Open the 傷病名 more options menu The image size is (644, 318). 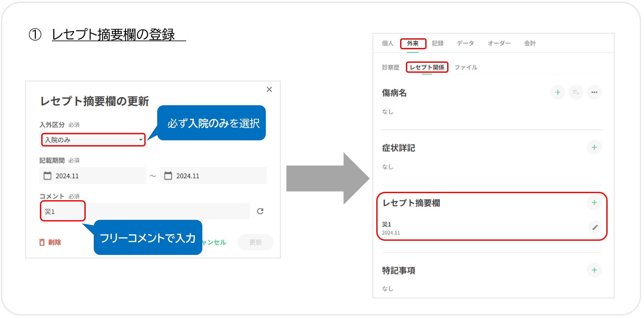[x=594, y=92]
